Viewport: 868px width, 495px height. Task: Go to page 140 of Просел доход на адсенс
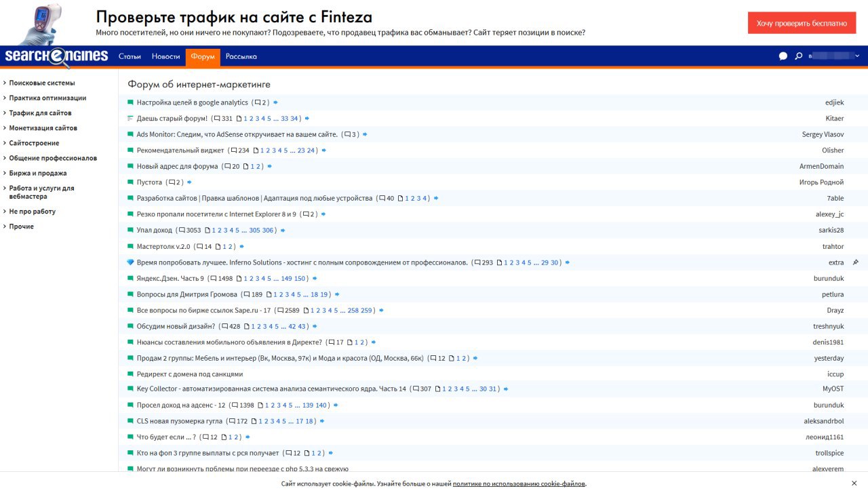321,405
